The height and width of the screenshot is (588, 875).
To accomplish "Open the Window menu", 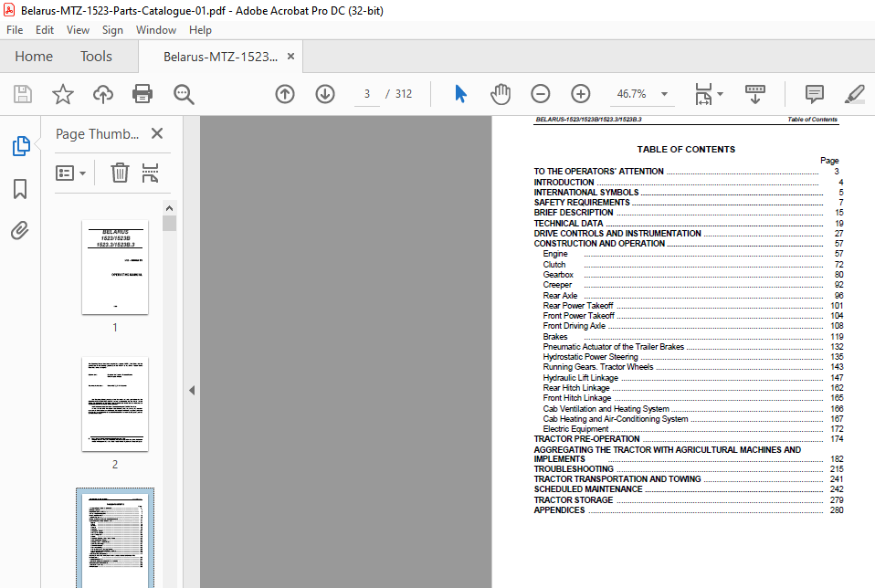I will [156, 30].
